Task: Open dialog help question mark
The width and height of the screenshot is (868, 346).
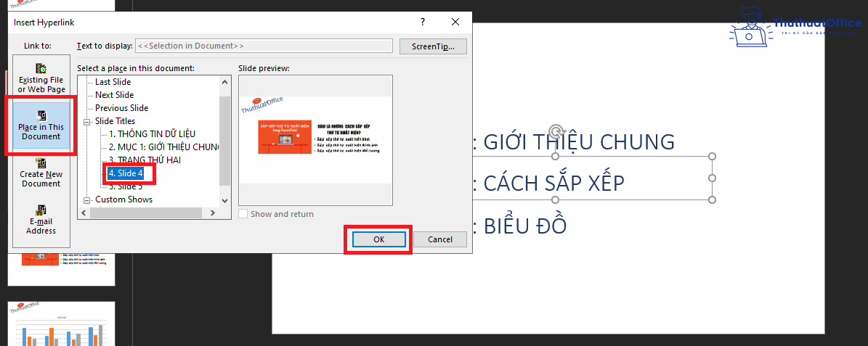Action: [422, 22]
